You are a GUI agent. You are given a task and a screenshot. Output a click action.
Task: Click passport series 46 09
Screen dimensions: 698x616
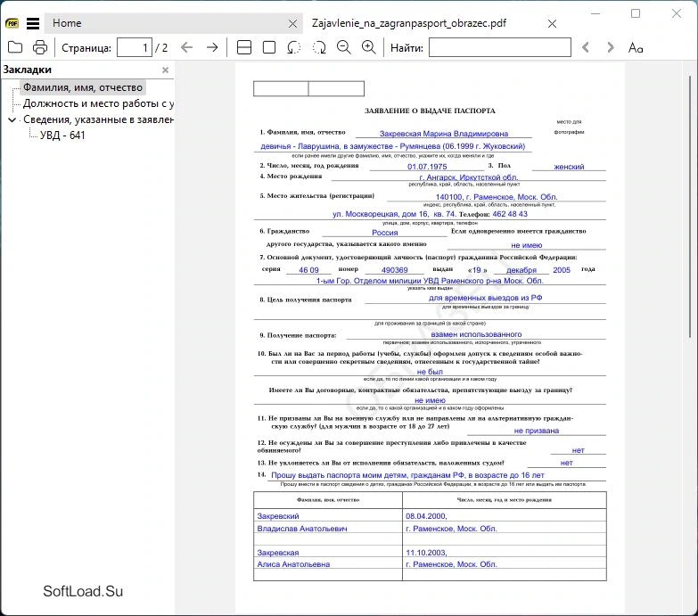308,270
